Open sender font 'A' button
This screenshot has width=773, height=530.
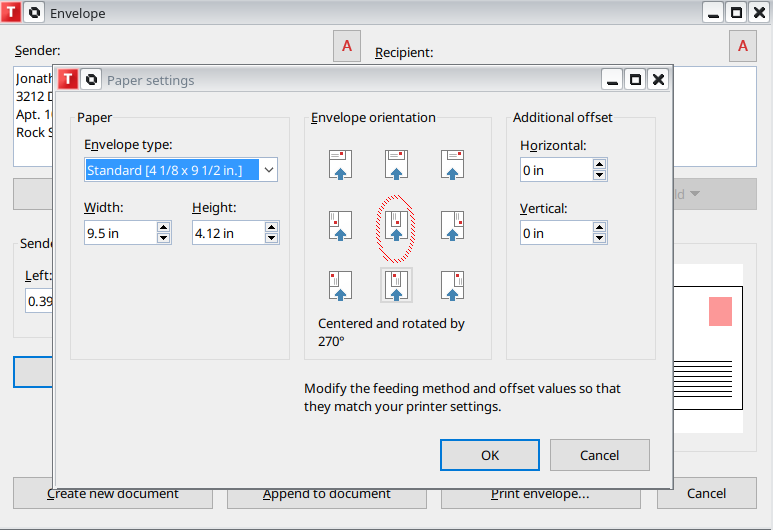tap(347, 46)
